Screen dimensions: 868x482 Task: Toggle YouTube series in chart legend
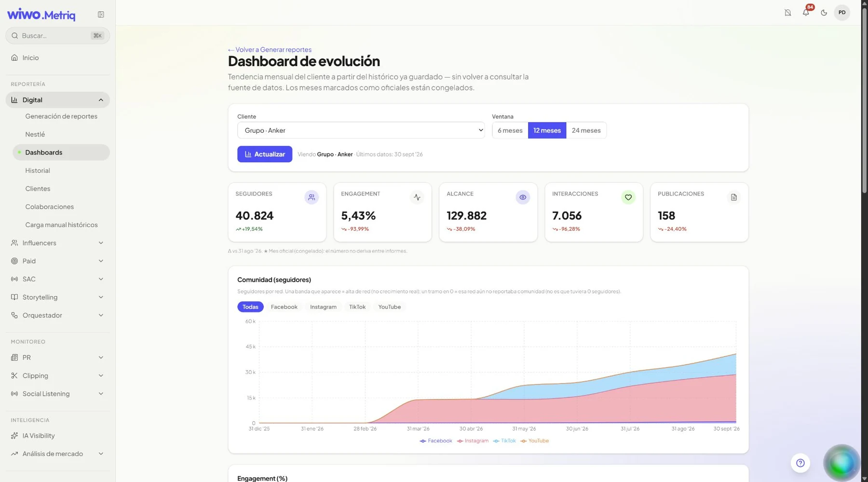click(x=534, y=441)
